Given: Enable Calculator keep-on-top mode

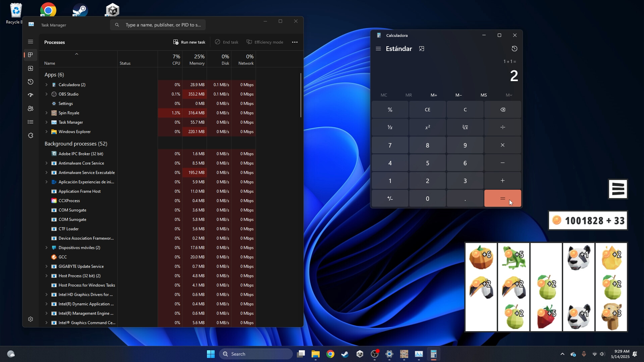Looking at the screenshot, I should coord(421,49).
